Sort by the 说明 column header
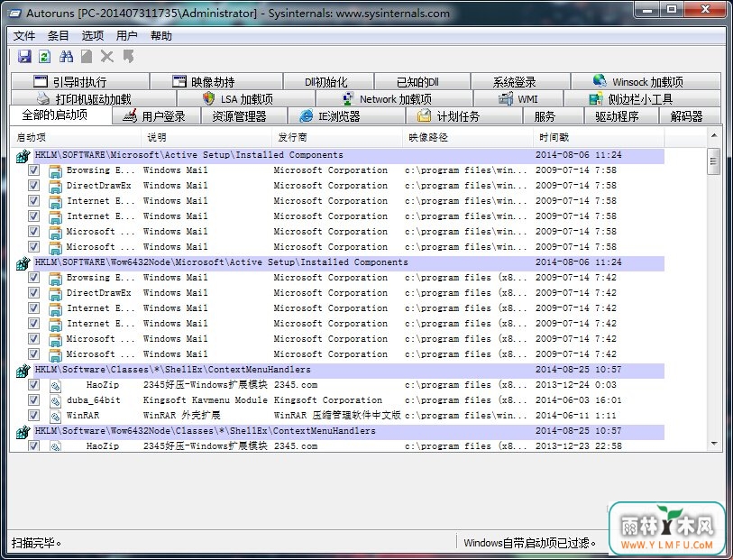The height and width of the screenshot is (560, 733). click(x=206, y=137)
